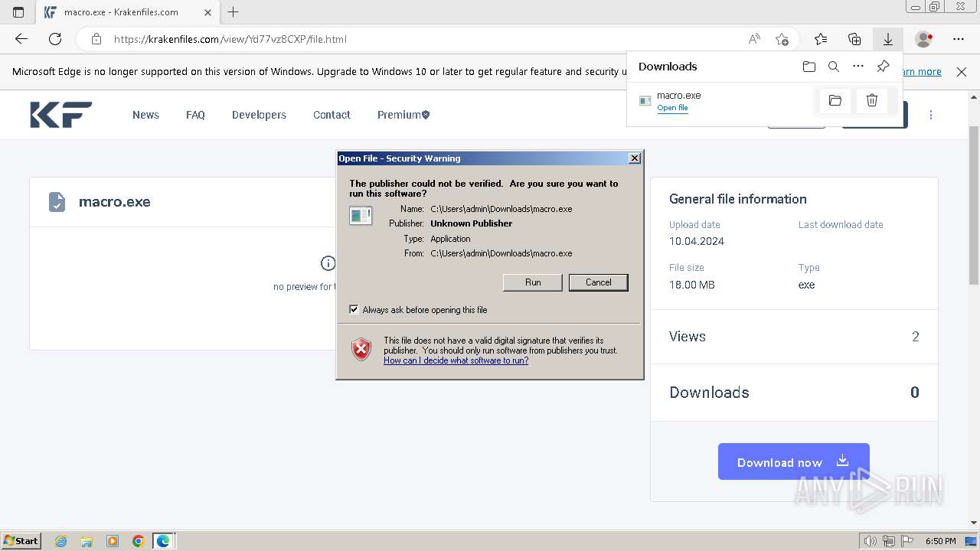Open Edge Settings and more menu

click(959, 39)
